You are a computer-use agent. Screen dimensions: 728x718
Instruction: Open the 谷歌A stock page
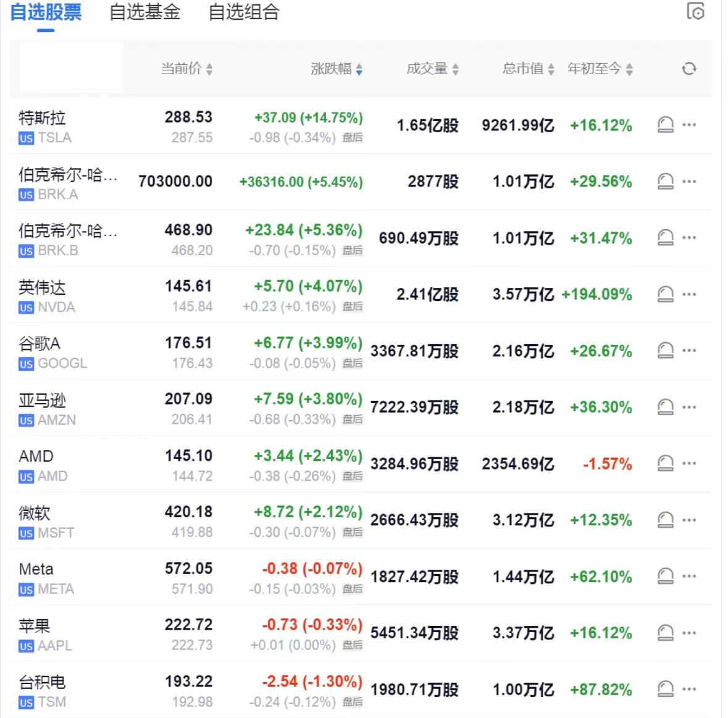40,344
